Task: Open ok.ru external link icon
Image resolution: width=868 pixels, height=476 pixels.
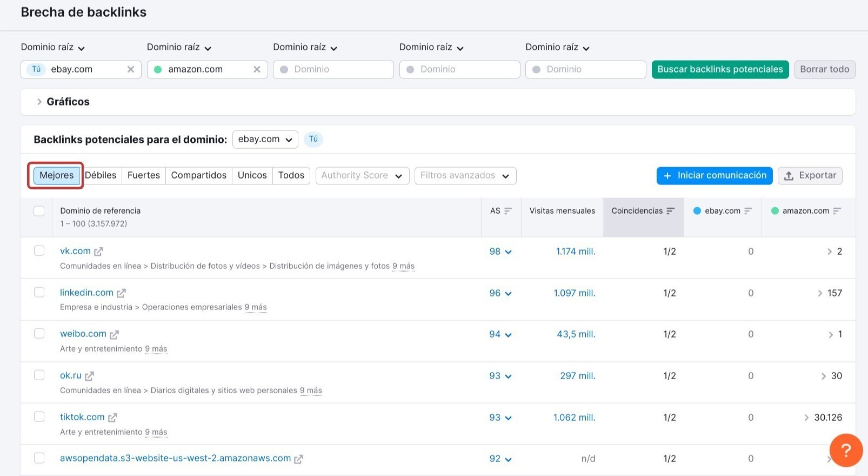Action: [x=89, y=376]
